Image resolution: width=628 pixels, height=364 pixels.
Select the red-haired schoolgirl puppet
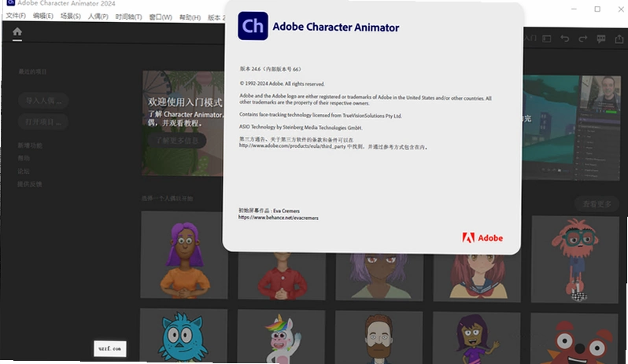point(477,278)
